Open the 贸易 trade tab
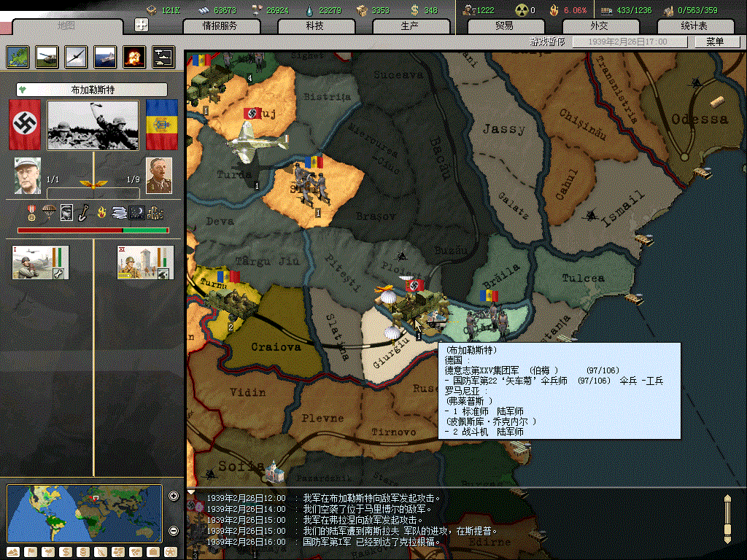747x560 pixels. coord(505,26)
